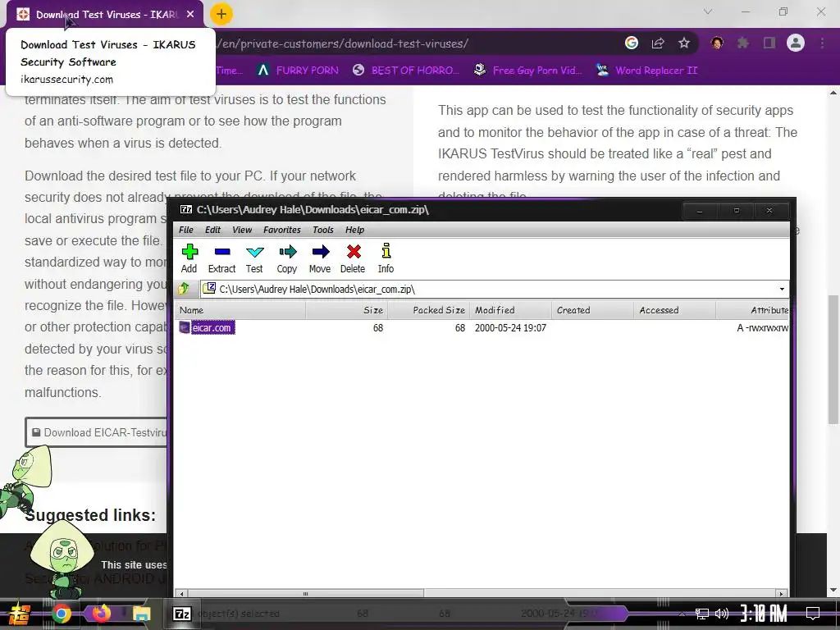Open the Chrome profile avatar

796,43
